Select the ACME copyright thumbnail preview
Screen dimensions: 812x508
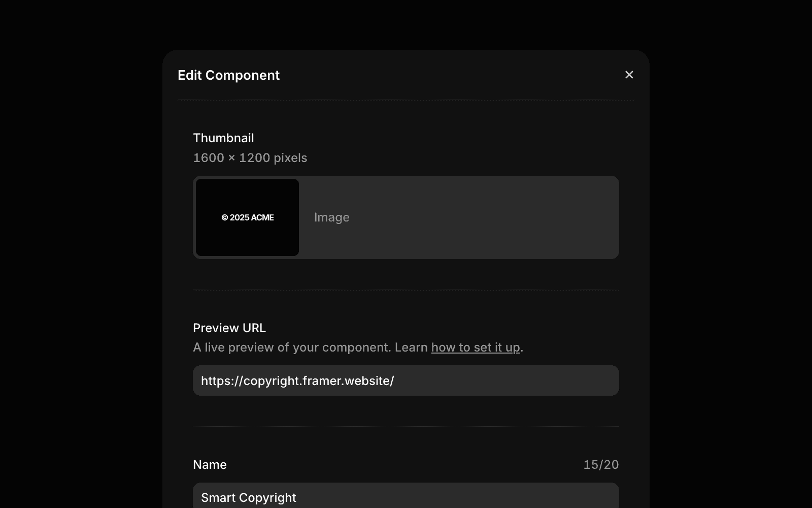pos(247,217)
